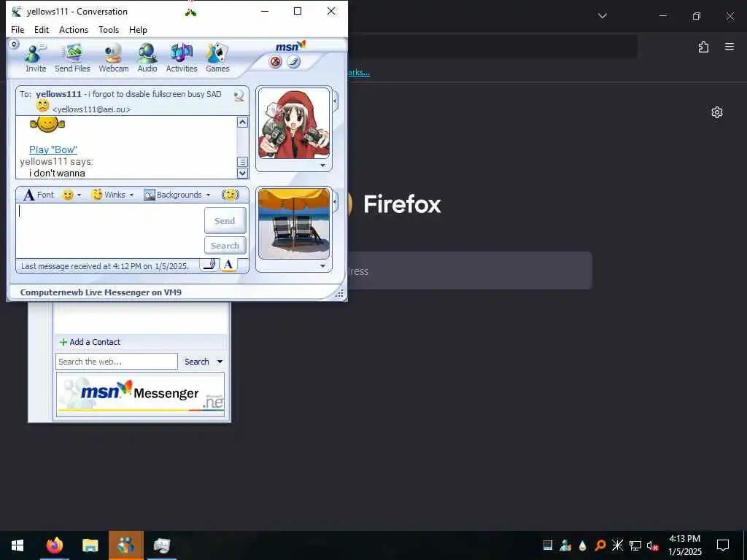Open the File menu
Image resolution: width=747 pixels, height=560 pixels.
click(x=18, y=29)
